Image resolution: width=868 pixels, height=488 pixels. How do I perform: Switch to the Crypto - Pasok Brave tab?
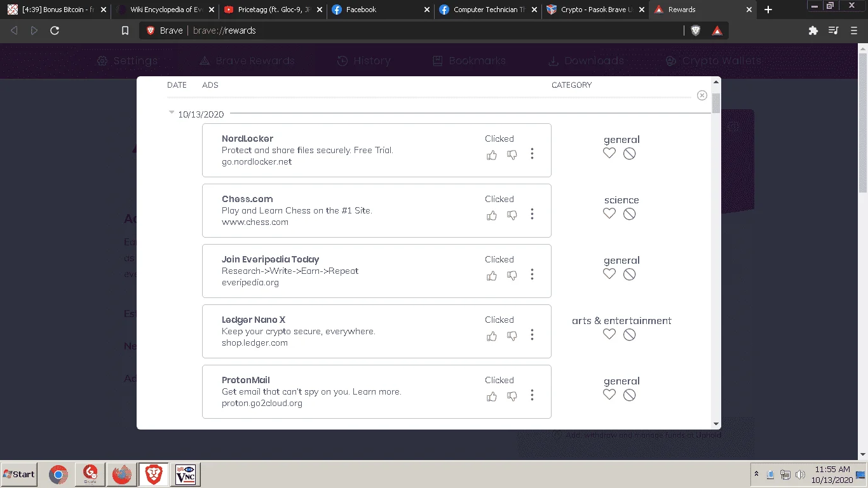pyautogui.click(x=595, y=10)
